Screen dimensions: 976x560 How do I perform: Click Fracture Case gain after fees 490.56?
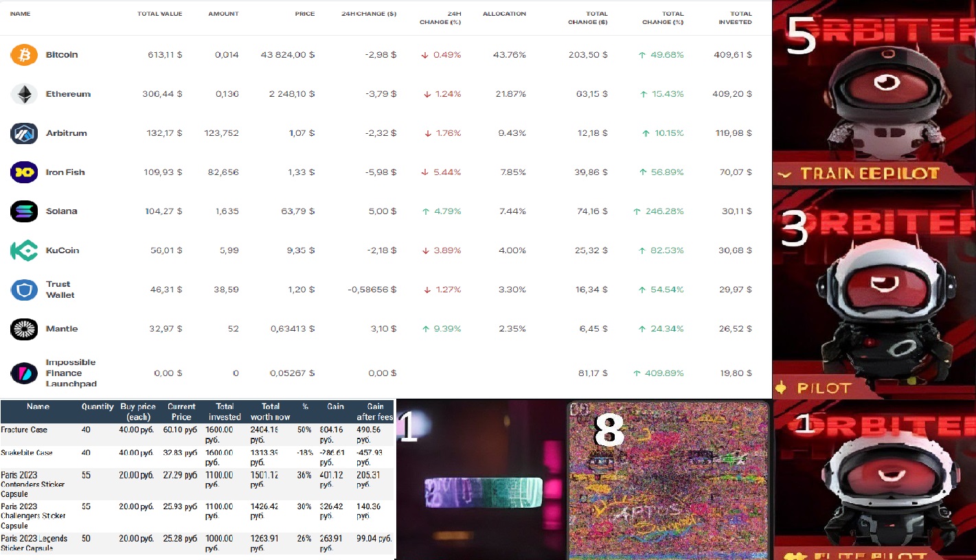(369, 434)
